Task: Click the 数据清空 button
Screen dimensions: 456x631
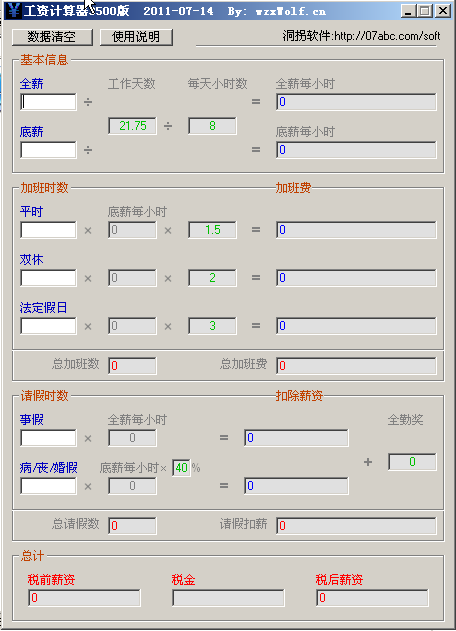Action: pos(52,37)
